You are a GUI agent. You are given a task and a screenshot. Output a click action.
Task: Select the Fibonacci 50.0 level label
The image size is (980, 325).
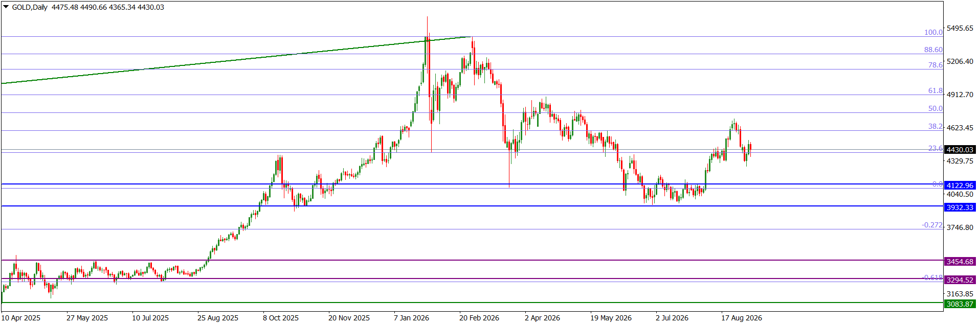pos(935,108)
